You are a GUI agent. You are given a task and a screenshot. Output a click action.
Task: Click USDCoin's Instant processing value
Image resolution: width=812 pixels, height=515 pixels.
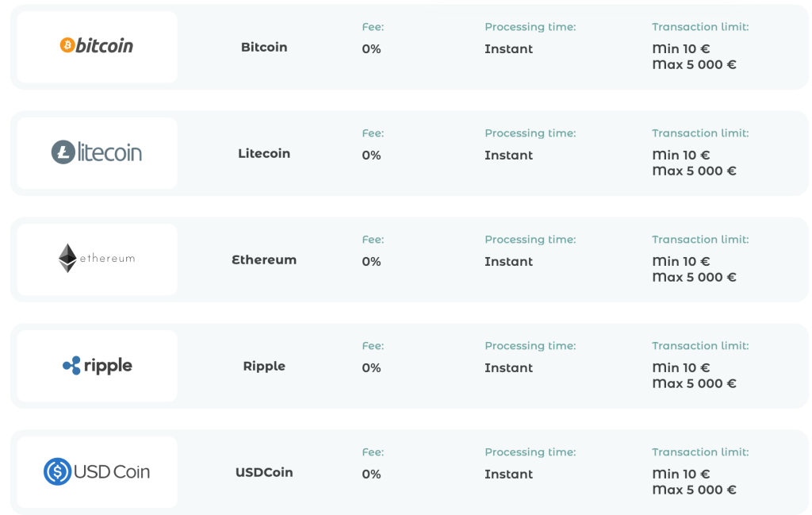[508, 474]
